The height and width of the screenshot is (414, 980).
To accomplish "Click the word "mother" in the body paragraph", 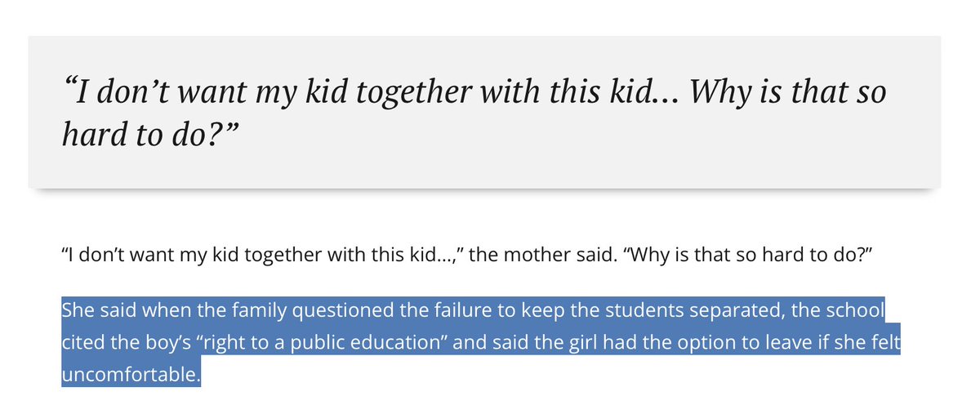I will 520,256.
